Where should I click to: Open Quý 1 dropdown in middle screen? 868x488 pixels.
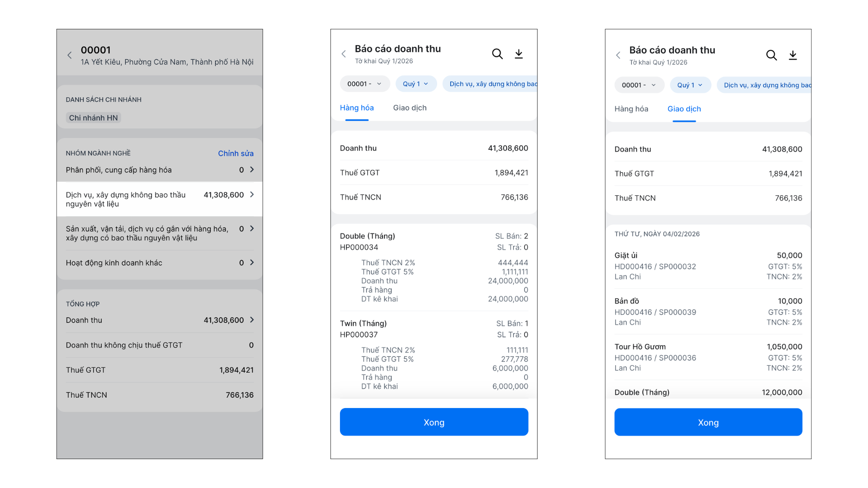pyautogui.click(x=415, y=84)
